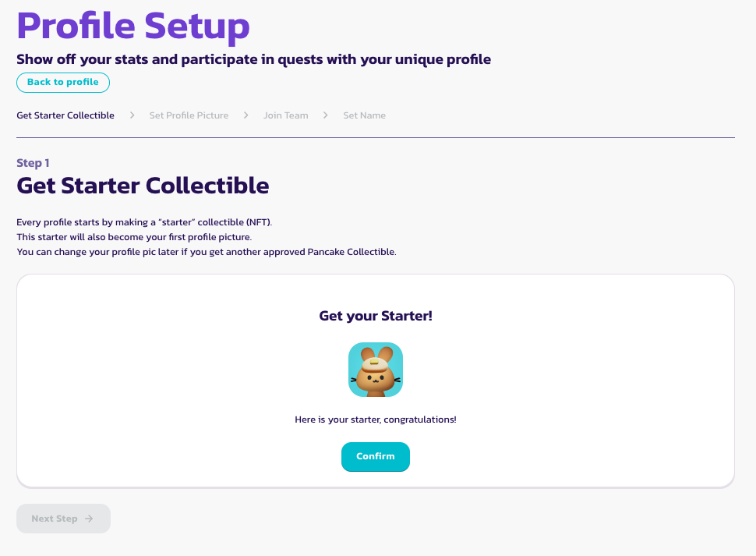The height and width of the screenshot is (556, 756).
Task: Click the Profile Setup page title
Action: [133, 26]
